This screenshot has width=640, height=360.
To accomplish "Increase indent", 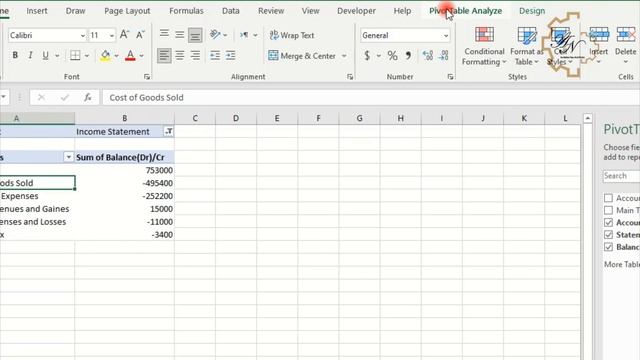I will point(231,56).
